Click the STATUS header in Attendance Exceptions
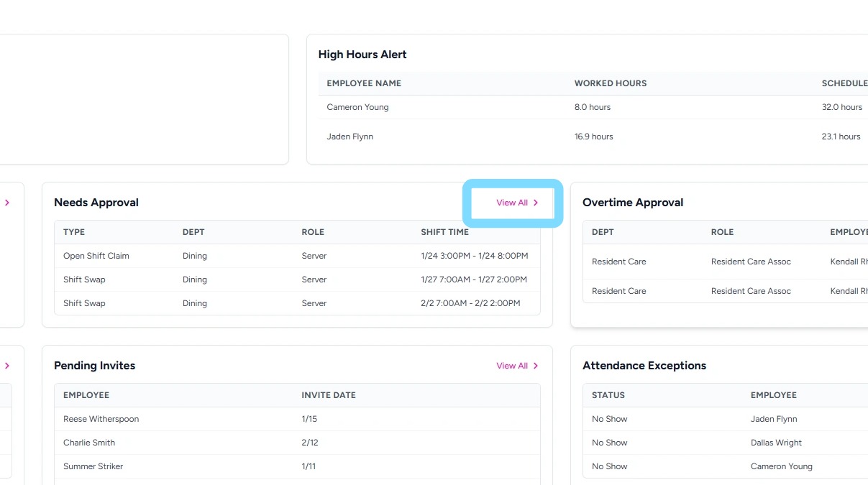The width and height of the screenshot is (868, 485). pyautogui.click(x=608, y=395)
